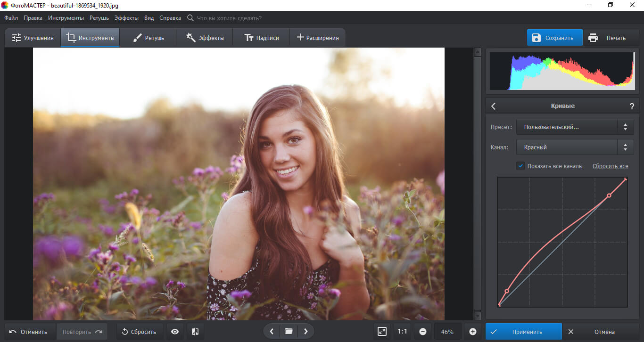Click the before/after compare icon
The width and height of the screenshot is (644, 342).
point(195,332)
